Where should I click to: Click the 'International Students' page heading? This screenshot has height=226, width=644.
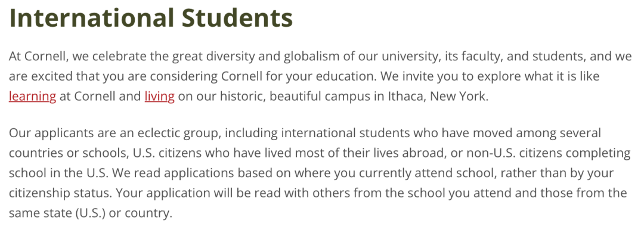(x=151, y=17)
